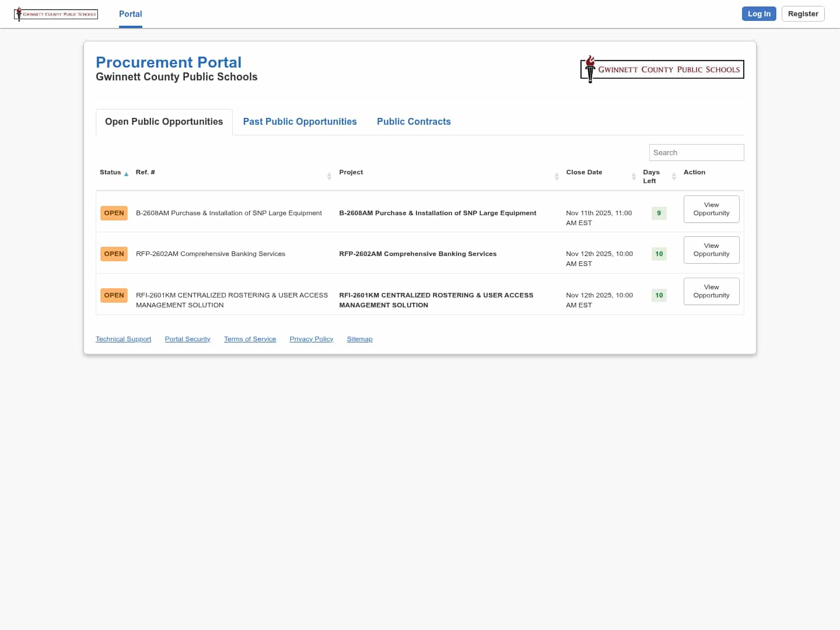
Task: Switch to Past Public Opportunities tab
Action: pyautogui.click(x=300, y=121)
